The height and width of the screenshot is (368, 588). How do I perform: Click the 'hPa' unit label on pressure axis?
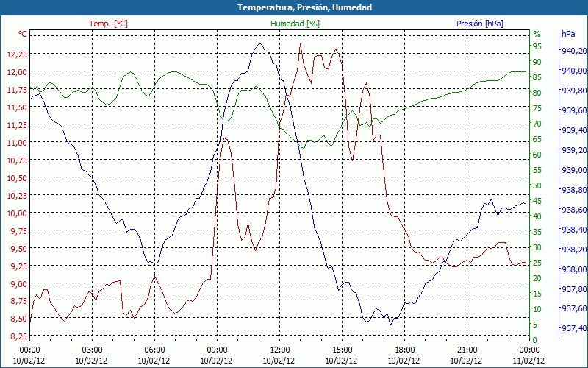tap(568, 34)
